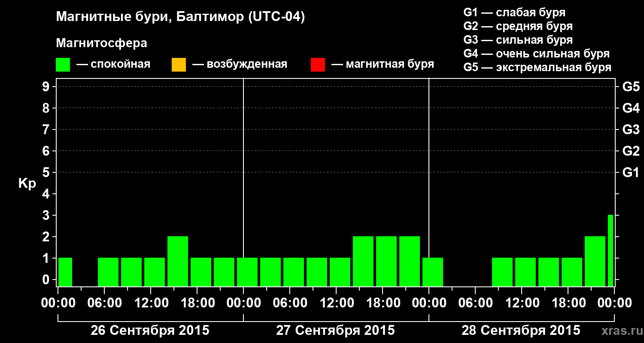The image size is (644, 343).
Task: Click the orange "возбужденная" legend swatch
Action: pyautogui.click(x=179, y=65)
